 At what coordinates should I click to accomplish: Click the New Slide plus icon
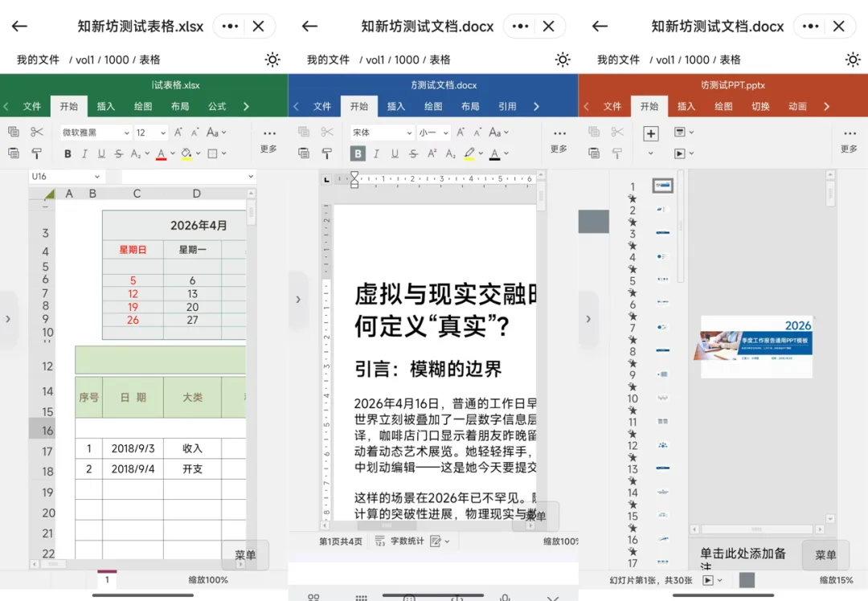pyautogui.click(x=651, y=133)
